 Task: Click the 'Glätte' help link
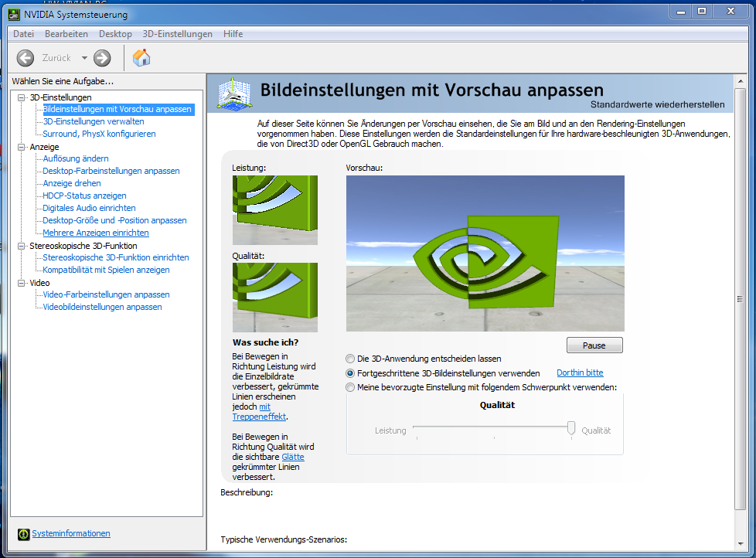[x=293, y=457]
